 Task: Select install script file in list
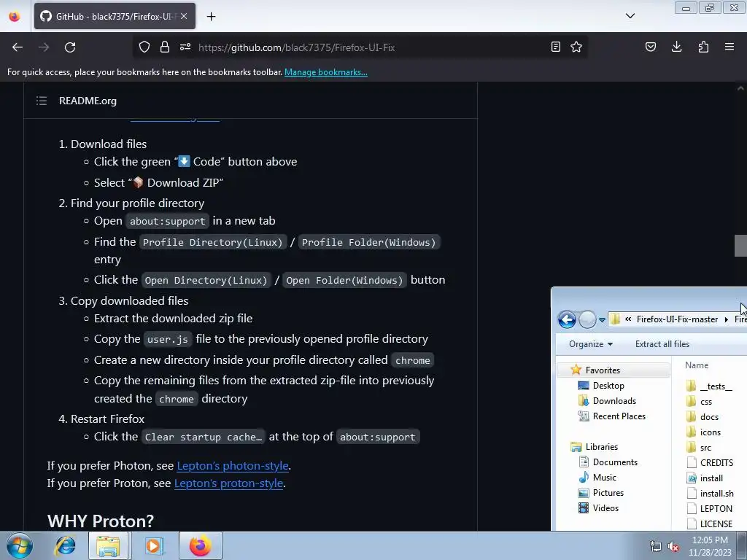pyautogui.click(x=711, y=478)
